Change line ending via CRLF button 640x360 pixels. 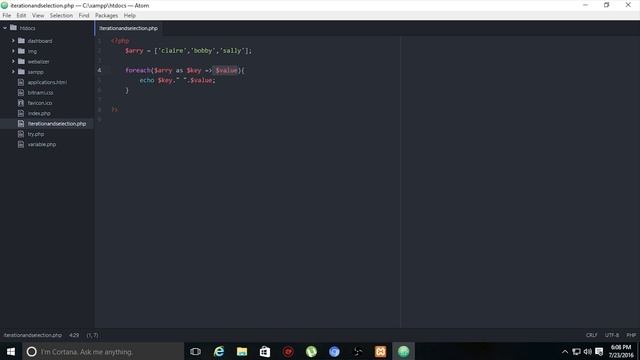point(591,335)
